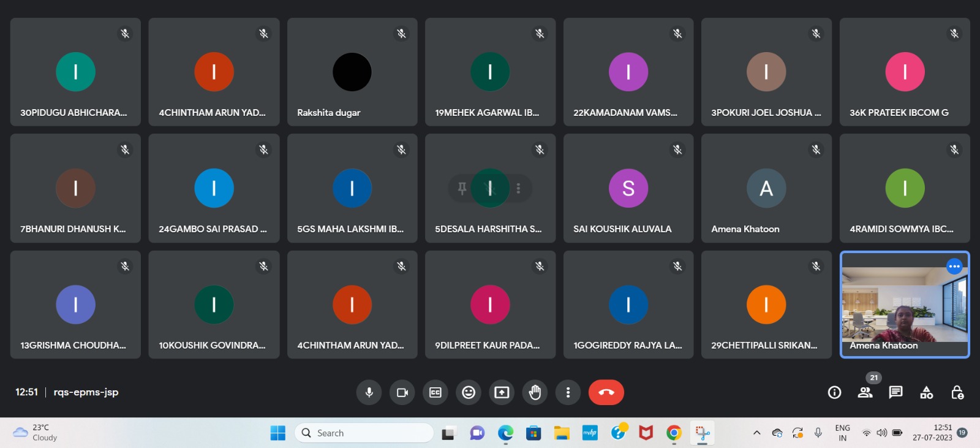This screenshot has height=448, width=980.
Task: Toggle the microphone button in call controls
Action: pos(369,392)
